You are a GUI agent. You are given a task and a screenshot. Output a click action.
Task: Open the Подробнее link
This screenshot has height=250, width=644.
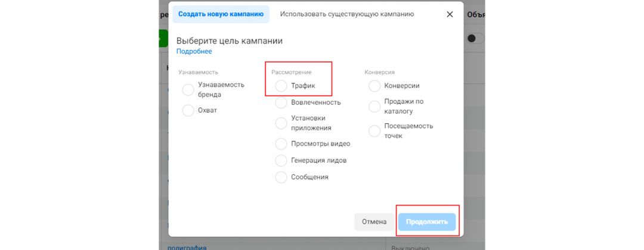(194, 52)
